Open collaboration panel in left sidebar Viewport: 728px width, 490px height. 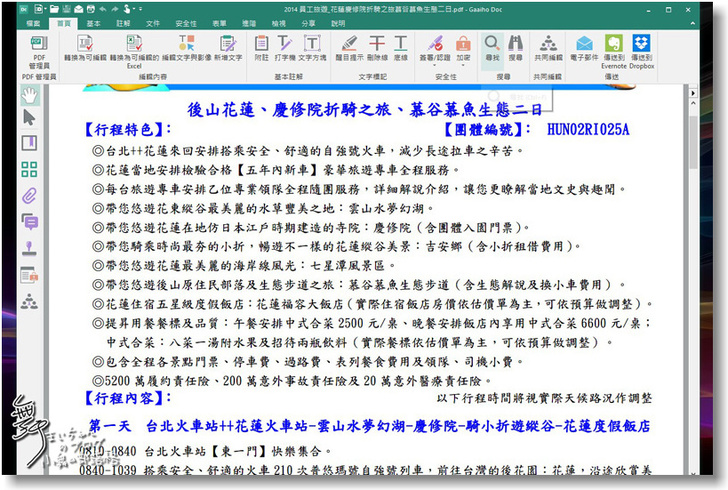[x=30, y=302]
